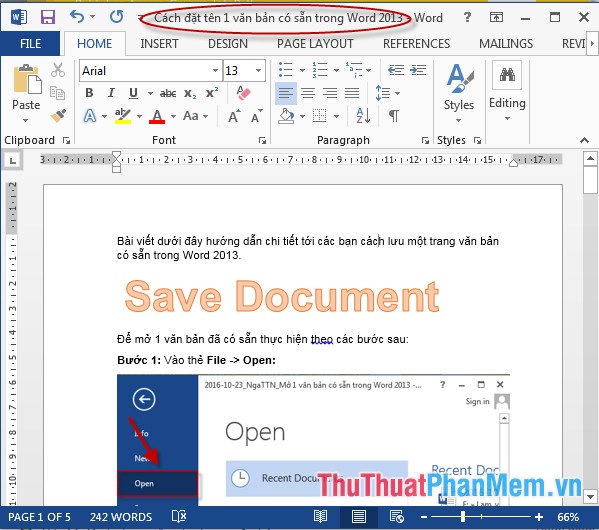599x530 pixels.
Task: Toggle Underline formatting
Action: 133,93
